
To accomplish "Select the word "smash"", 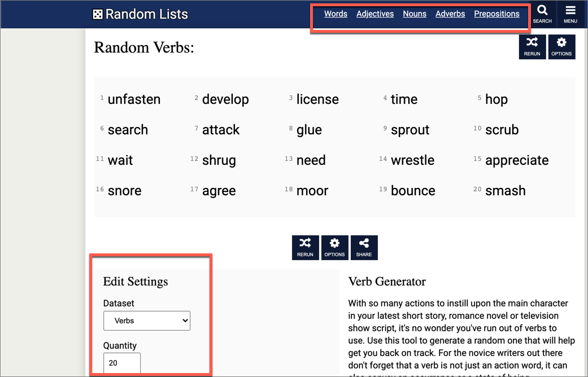I will pyautogui.click(x=505, y=191).
